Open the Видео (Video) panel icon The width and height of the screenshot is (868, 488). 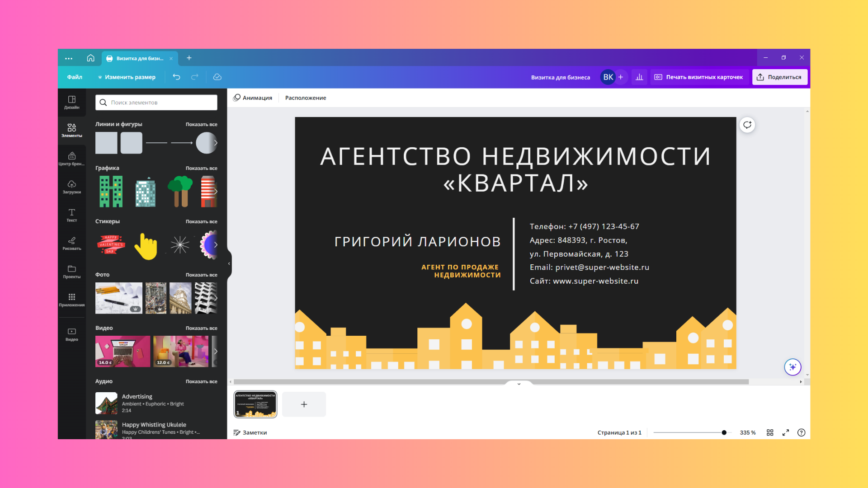coord(71,333)
